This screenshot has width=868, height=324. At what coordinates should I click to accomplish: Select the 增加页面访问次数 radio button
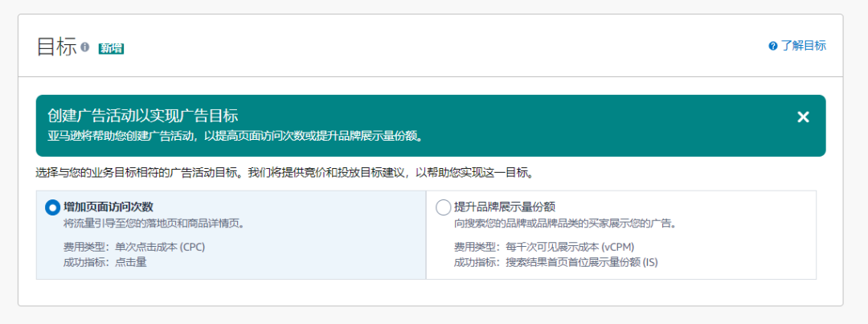point(53,207)
